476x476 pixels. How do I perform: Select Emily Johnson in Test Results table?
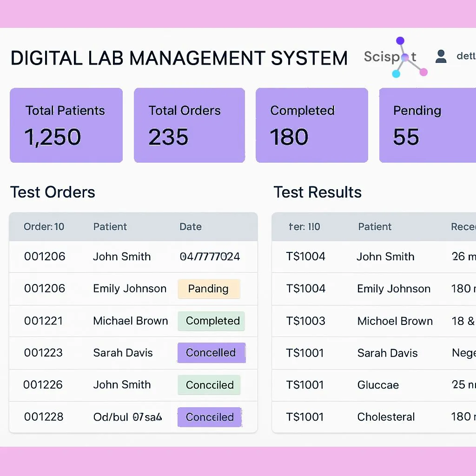tap(394, 289)
